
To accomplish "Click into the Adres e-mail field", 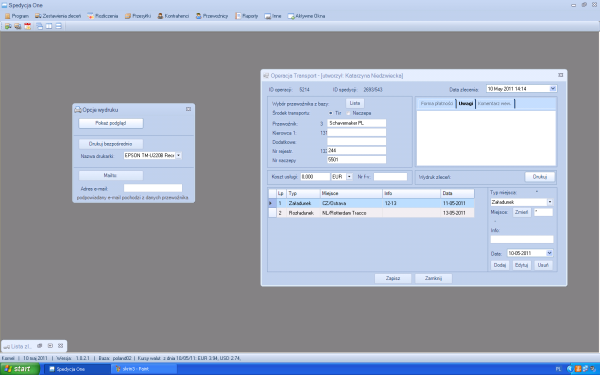I will pyautogui.click(x=153, y=188).
